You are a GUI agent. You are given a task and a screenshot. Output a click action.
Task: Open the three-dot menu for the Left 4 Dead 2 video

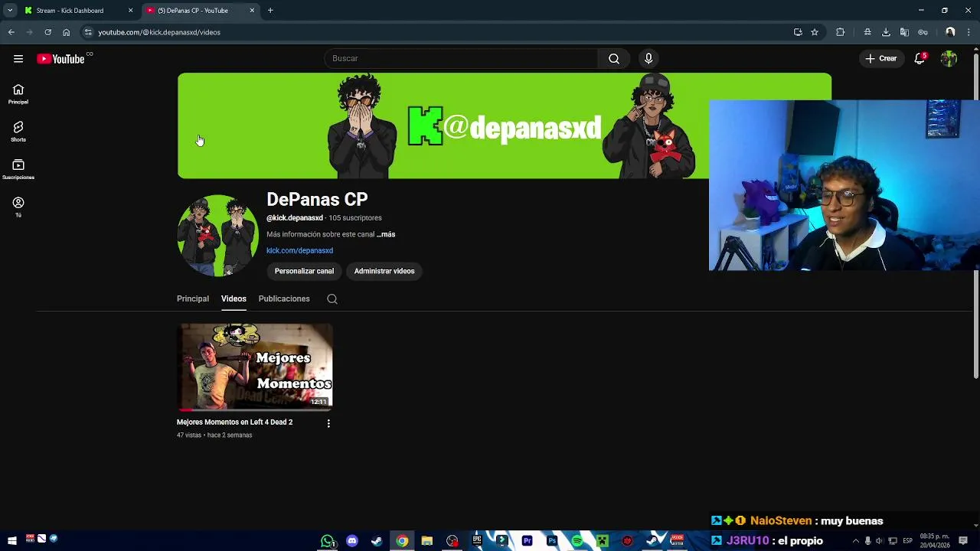point(328,423)
